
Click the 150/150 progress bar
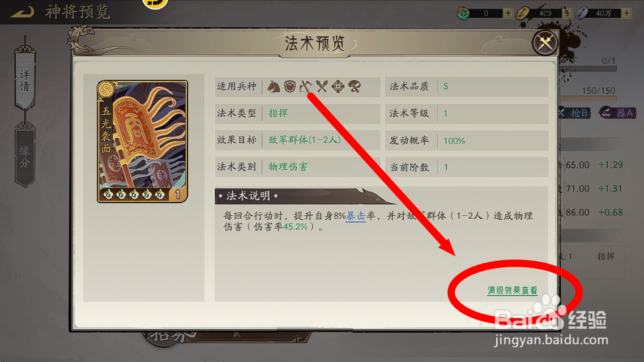588,99
